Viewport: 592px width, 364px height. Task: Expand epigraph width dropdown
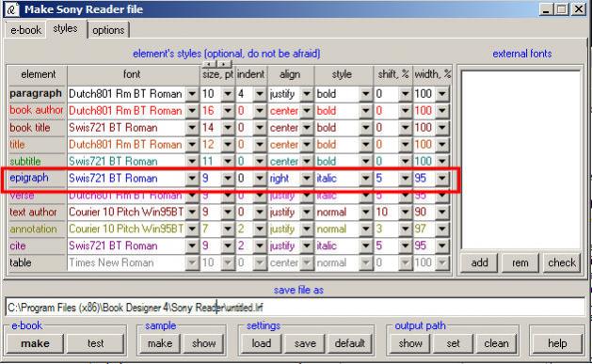(x=441, y=178)
